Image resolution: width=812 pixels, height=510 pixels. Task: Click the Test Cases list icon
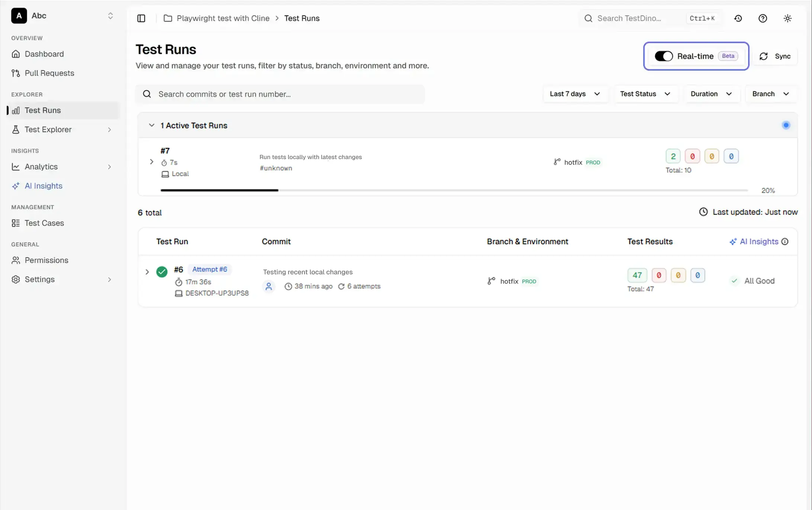[16, 223]
